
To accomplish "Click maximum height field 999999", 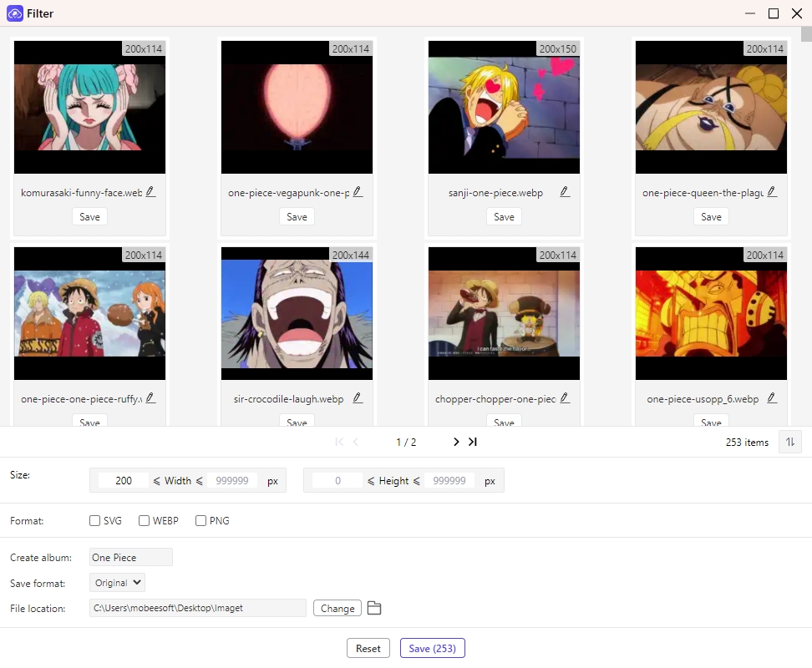I will coord(449,481).
